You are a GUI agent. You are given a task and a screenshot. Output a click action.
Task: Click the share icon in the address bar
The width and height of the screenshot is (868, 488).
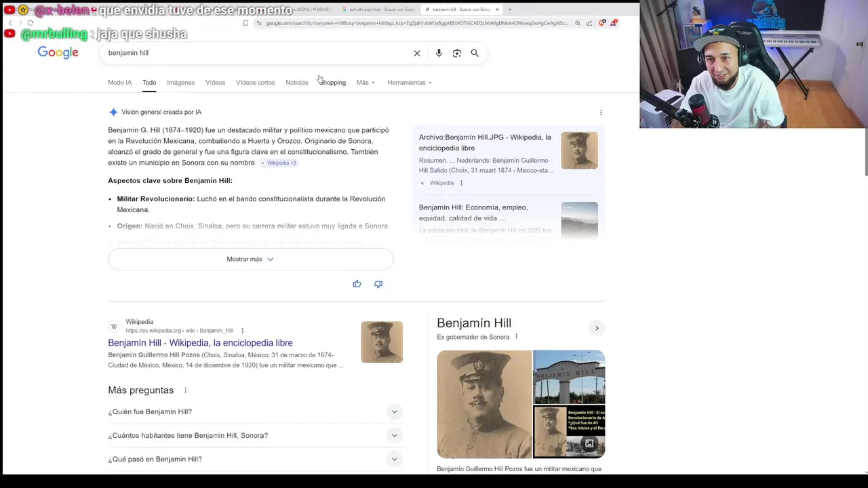pyautogui.click(x=589, y=23)
